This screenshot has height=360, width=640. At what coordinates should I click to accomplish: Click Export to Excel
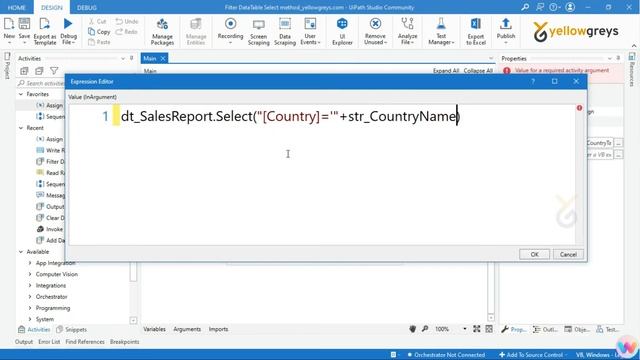click(x=476, y=31)
